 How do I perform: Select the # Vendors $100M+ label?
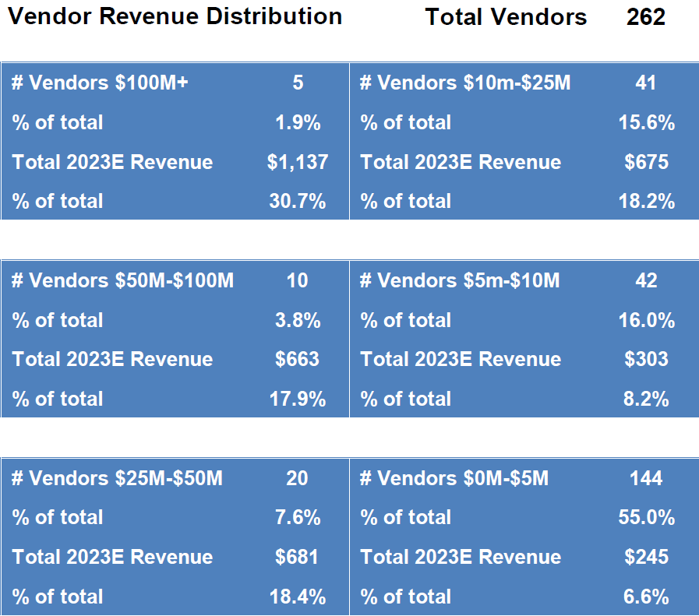tap(101, 83)
